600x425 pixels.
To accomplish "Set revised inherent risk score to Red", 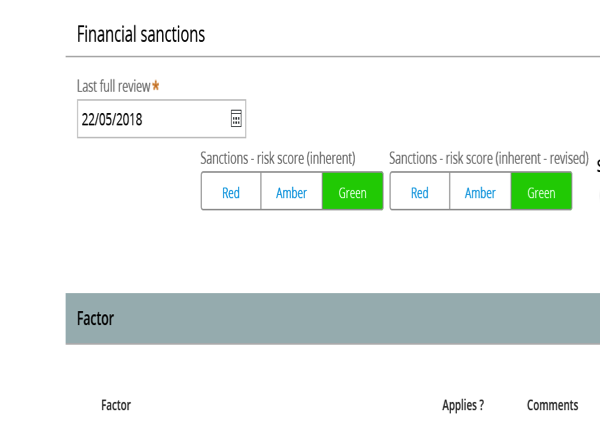I will click(420, 191).
